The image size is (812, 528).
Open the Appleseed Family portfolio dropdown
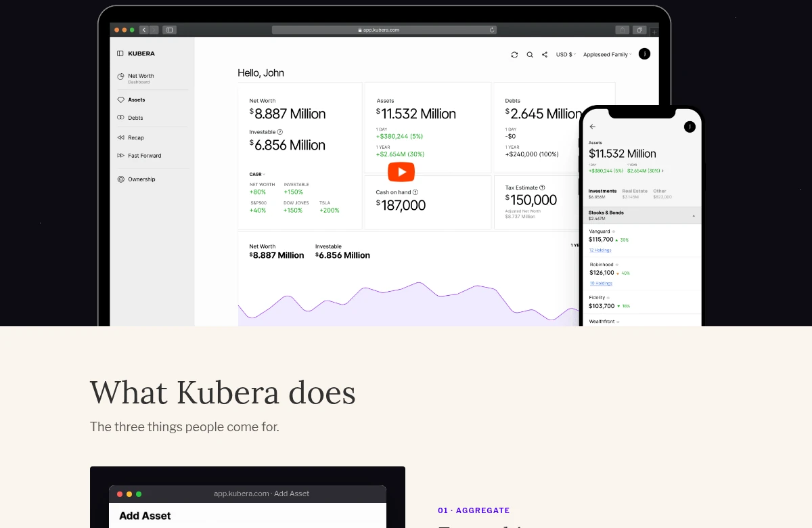[608, 54]
